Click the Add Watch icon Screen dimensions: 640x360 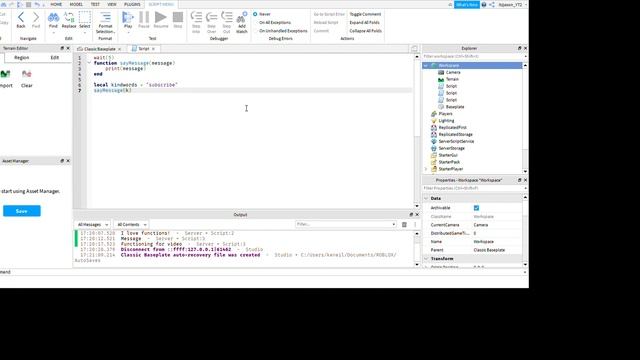click(242, 17)
